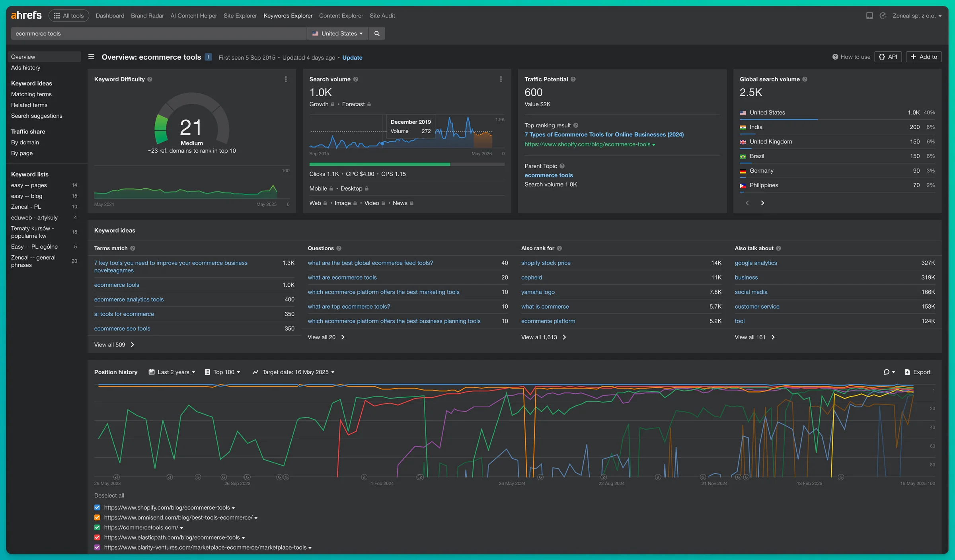The image size is (955, 560).
Task: Open Brand Radar in the top navigation
Action: (x=147, y=16)
